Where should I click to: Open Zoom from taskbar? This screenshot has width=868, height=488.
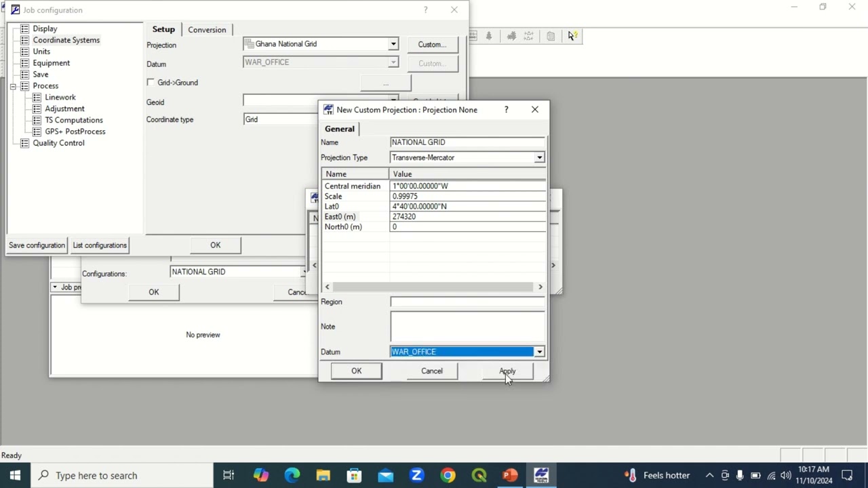[x=416, y=475]
